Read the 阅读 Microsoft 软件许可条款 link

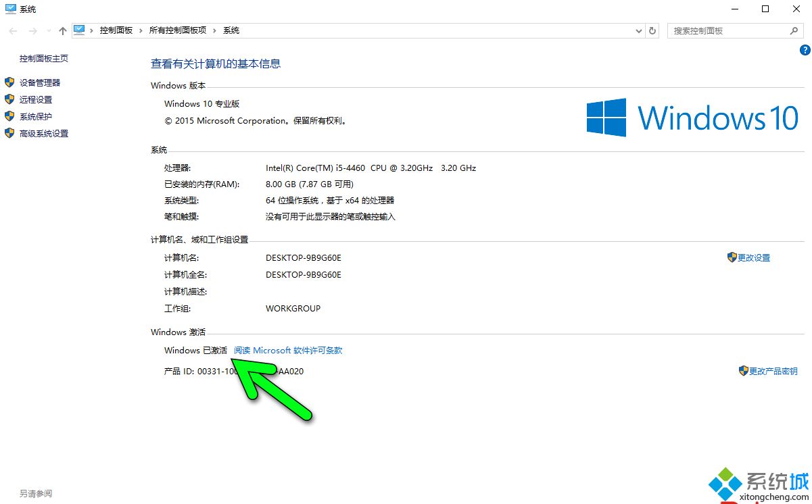[288, 351]
